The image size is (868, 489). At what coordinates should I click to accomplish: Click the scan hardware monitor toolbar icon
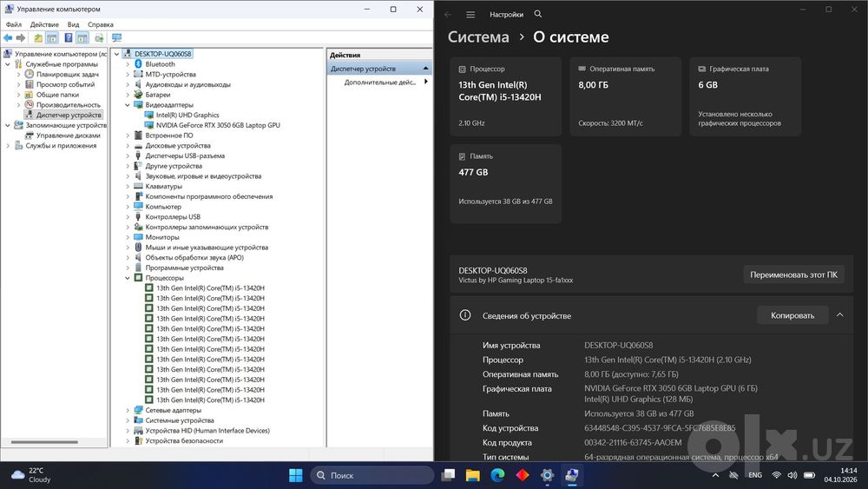point(116,37)
